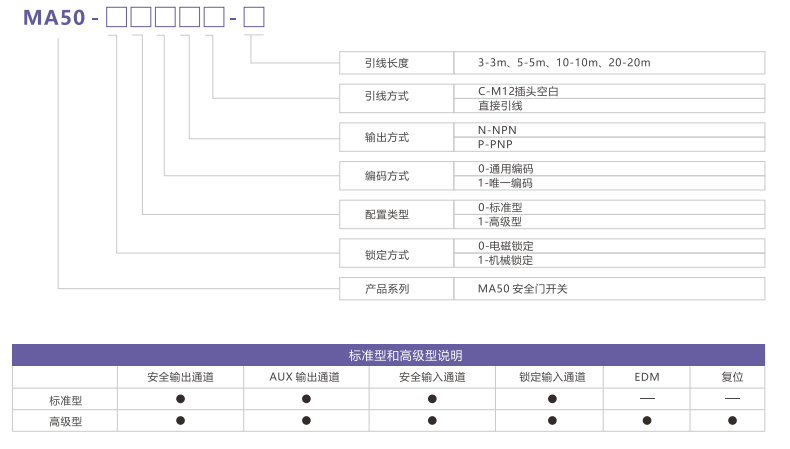Click the 高级型 row 锁定输入通道 dot

552,420
